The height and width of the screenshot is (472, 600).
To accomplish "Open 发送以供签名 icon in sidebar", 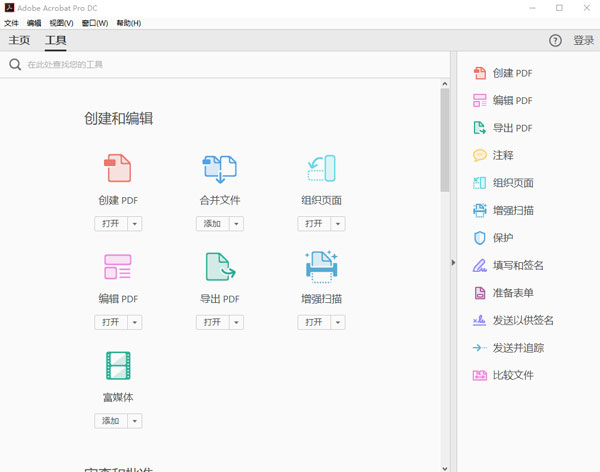I will pyautogui.click(x=479, y=320).
